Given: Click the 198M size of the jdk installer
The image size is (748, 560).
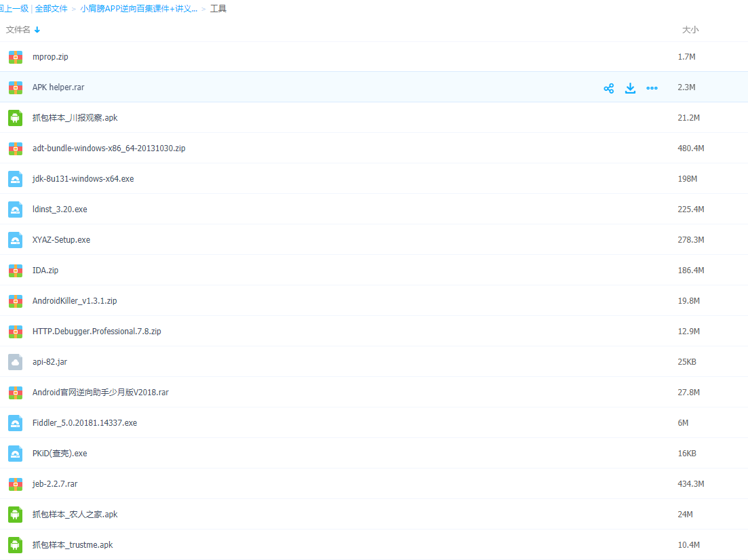Looking at the screenshot, I should pyautogui.click(x=688, y=179).
